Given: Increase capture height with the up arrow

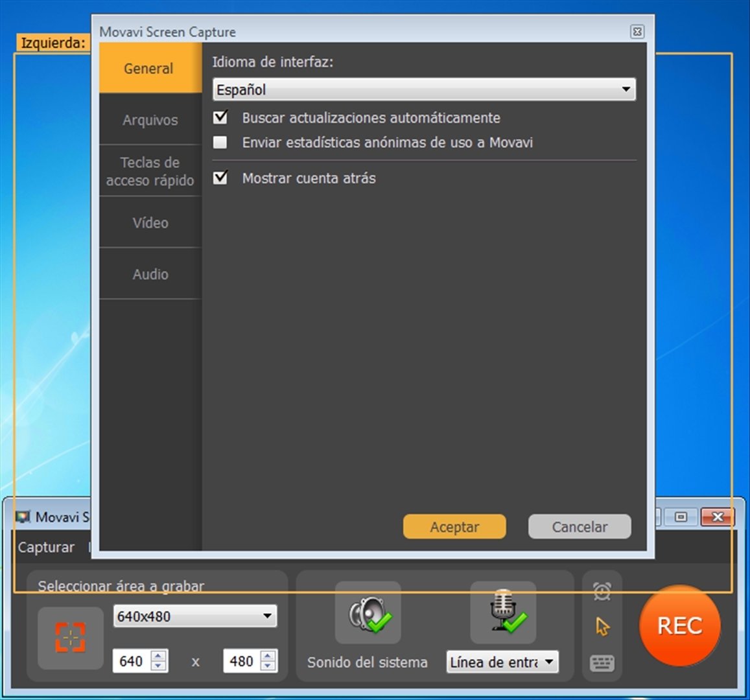Looking at the screenshot, I should (x=269, y=655).
